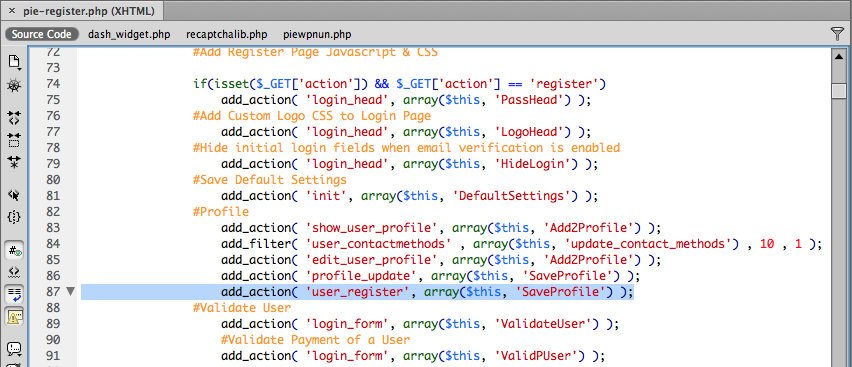Collapse the code block at line 87

pos(70,292)
